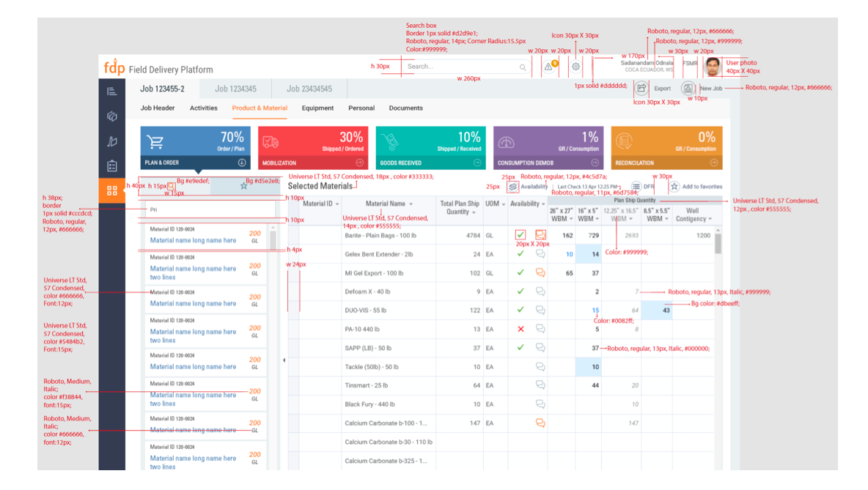Click the DFR list icon
Screen dimensions: 868x490
(636, 187)
